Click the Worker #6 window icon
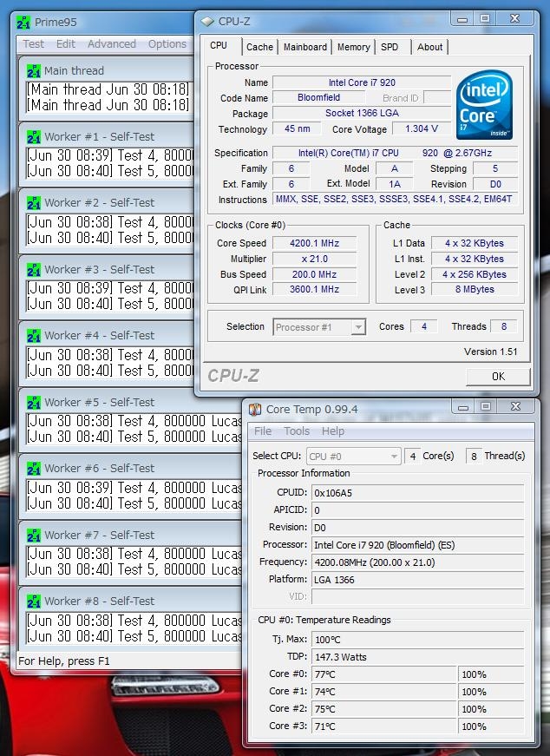Image resolution: width=550 pixels, height=756 pixels. pos(34,468)
